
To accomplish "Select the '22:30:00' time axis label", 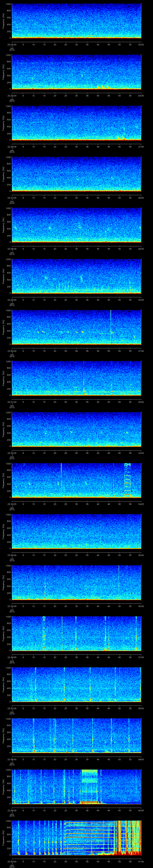I will [x=12, y=351].
